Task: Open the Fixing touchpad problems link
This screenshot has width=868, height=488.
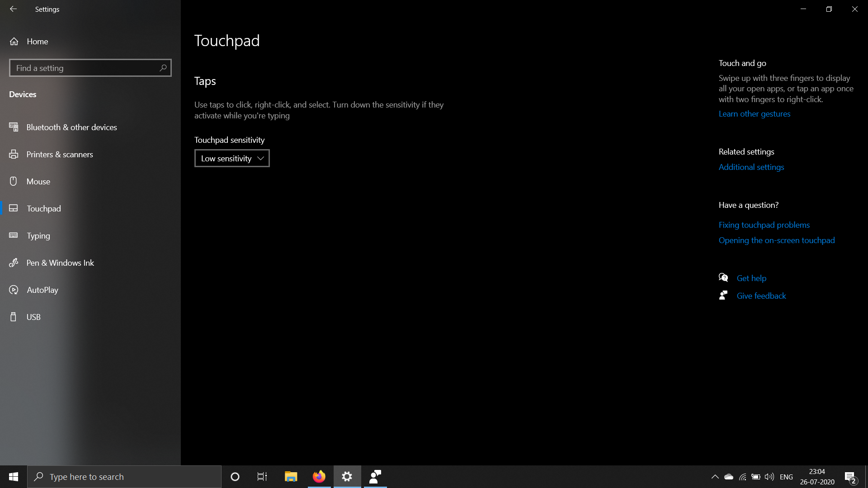Action: click(764, 225)
